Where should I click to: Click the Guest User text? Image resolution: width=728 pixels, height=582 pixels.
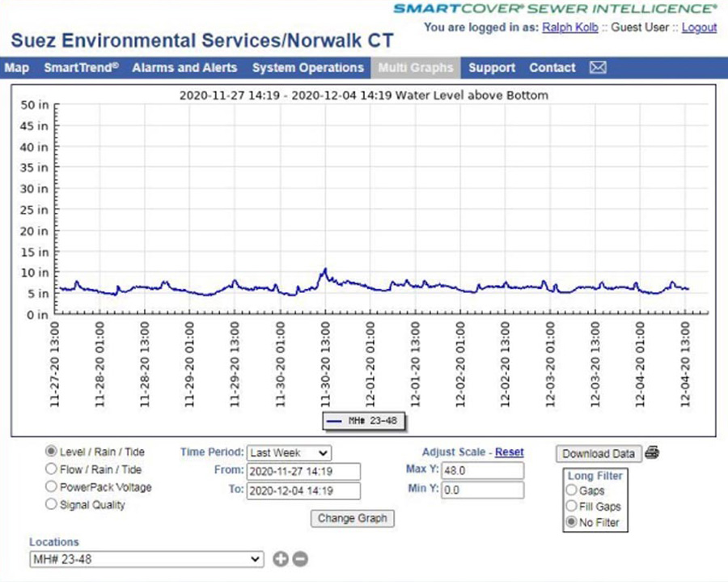coord(640,28)
